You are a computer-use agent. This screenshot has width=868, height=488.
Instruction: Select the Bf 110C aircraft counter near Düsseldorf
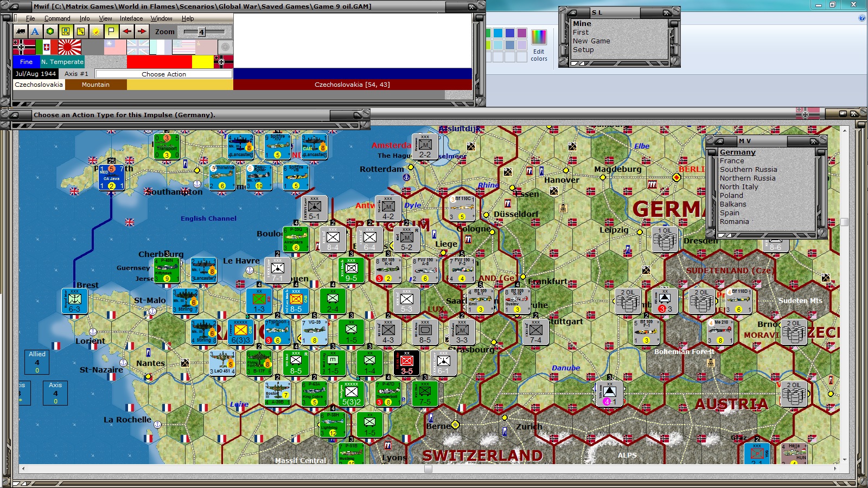462,208
